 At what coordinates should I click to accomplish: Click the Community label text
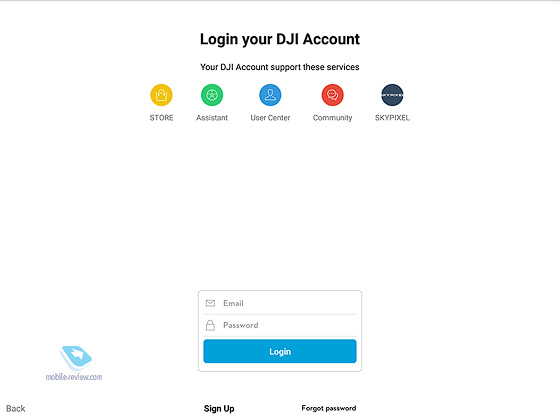pos(332,118)
